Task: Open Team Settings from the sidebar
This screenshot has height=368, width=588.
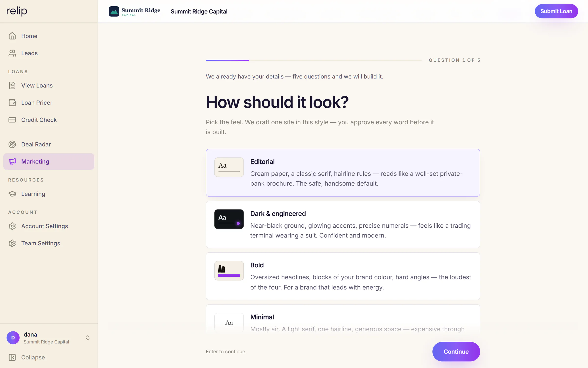Action: tap(49, 243)
